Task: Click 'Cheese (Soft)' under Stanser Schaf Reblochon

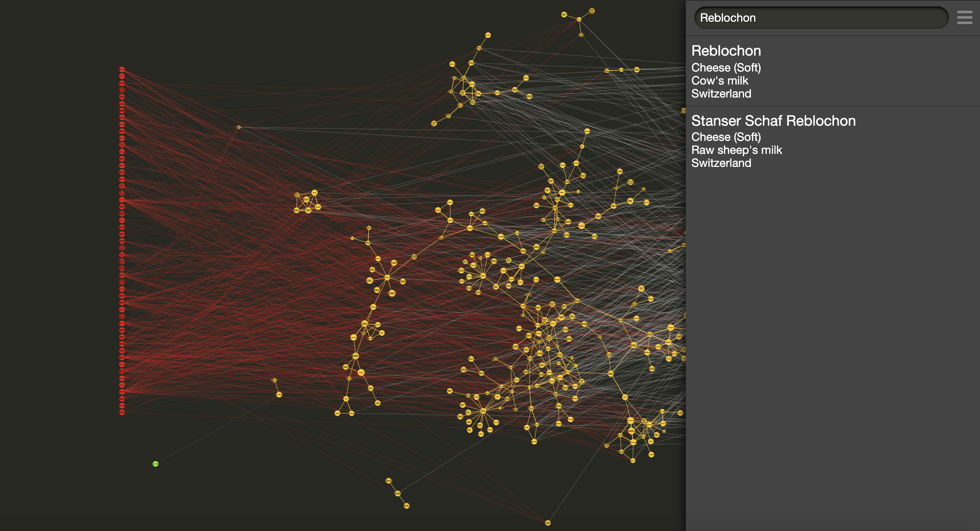Action: coord(726,137)
